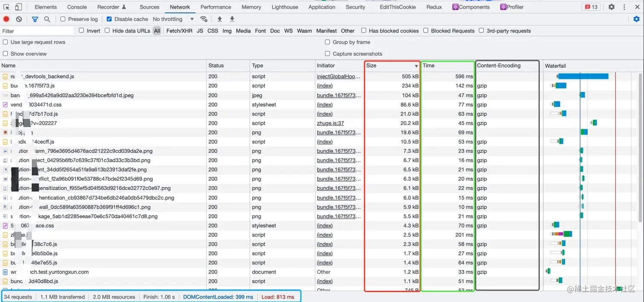Screen dimensions: 644x302
Task: Import HAR file upload arrow
Action: click(x=220, y=19)
